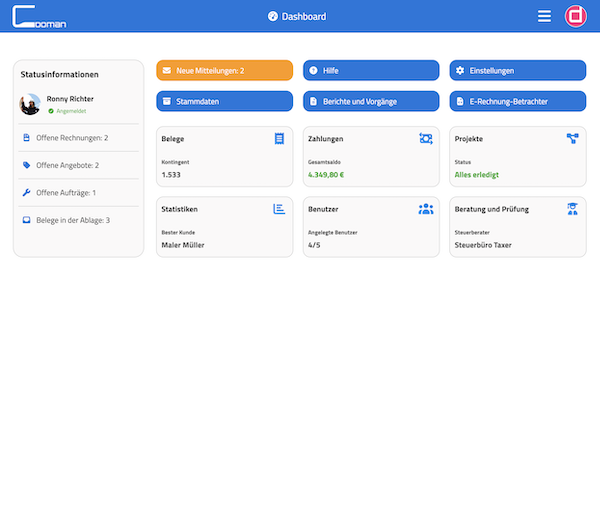Open the Hilfe button

click(371, 70)
